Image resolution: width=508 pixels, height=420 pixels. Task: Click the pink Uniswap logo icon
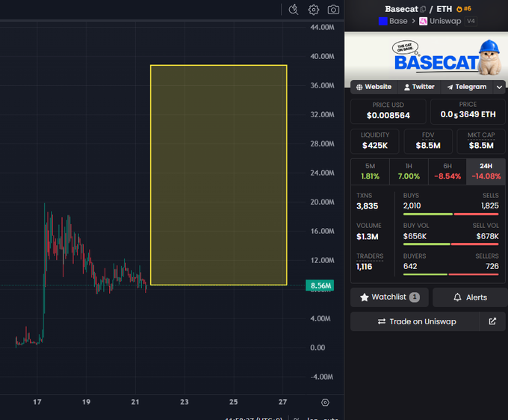click(x=423, y=22)
